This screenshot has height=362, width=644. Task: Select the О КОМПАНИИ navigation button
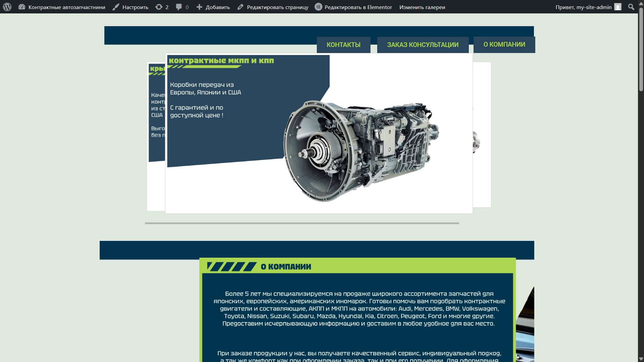504,45
